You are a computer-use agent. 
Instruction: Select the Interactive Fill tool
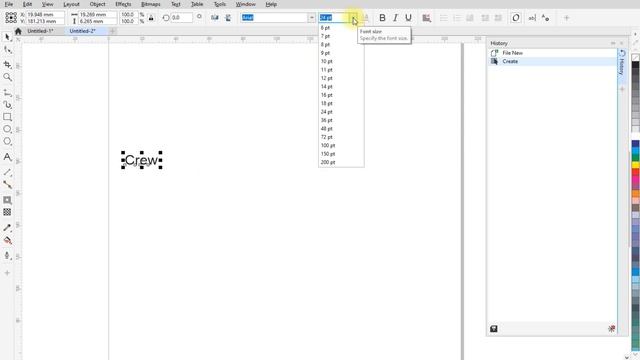point(7,240)
